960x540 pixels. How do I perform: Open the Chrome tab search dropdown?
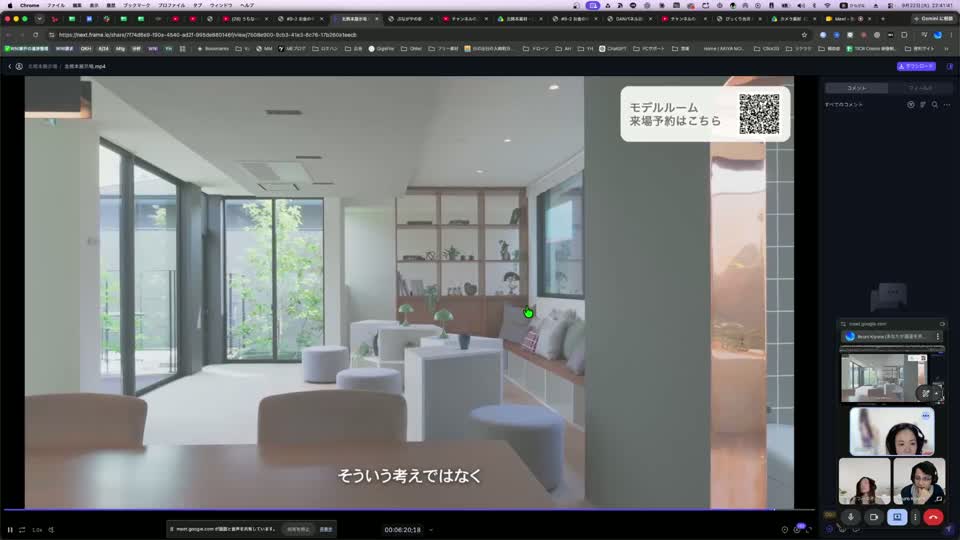[39, 19]
